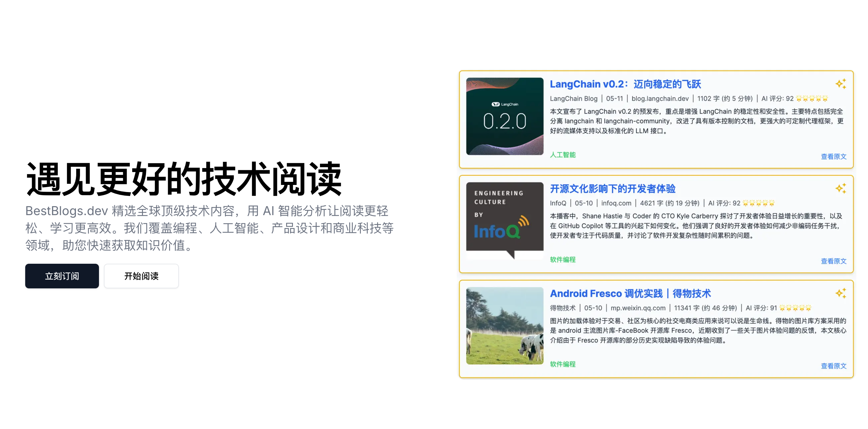Open LangChain v0.2 article title
The width and height of the screenshot is (868, 429).
click(x=625, y=84)
